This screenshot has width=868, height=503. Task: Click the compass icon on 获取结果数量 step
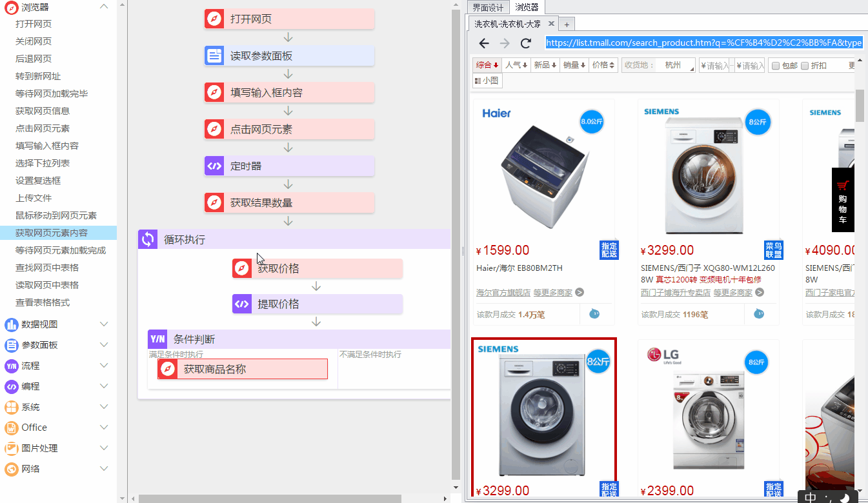[x=214, y=202]
